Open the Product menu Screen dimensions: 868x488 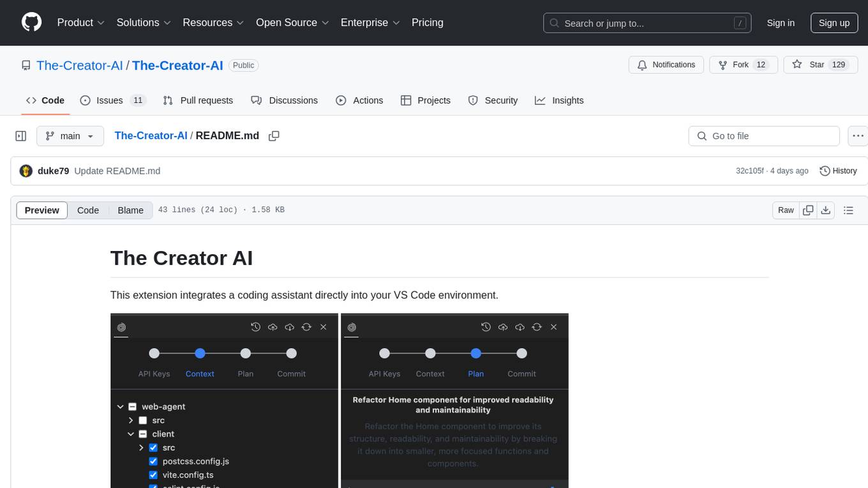pos(81,22)
